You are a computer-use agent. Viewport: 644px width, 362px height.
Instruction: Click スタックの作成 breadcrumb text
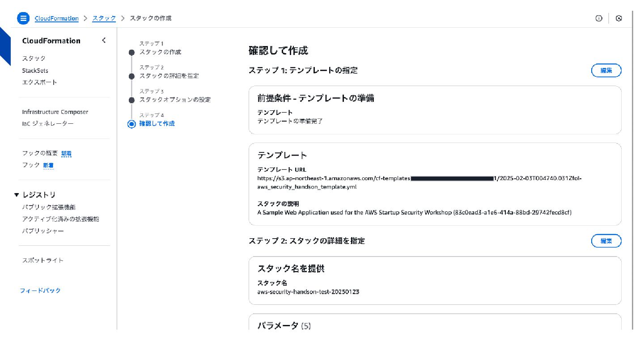coord(151,18)
